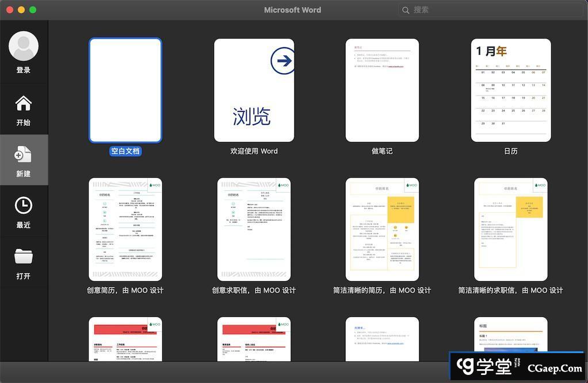
Task: Click the 欢迎使用 Word template label
Action: [x=254, y=151]
